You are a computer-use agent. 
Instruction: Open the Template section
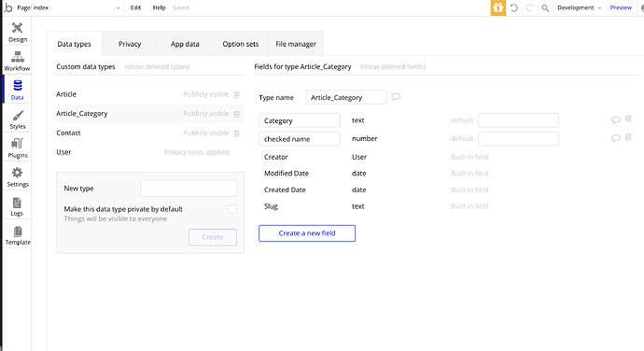coord(17,235)
